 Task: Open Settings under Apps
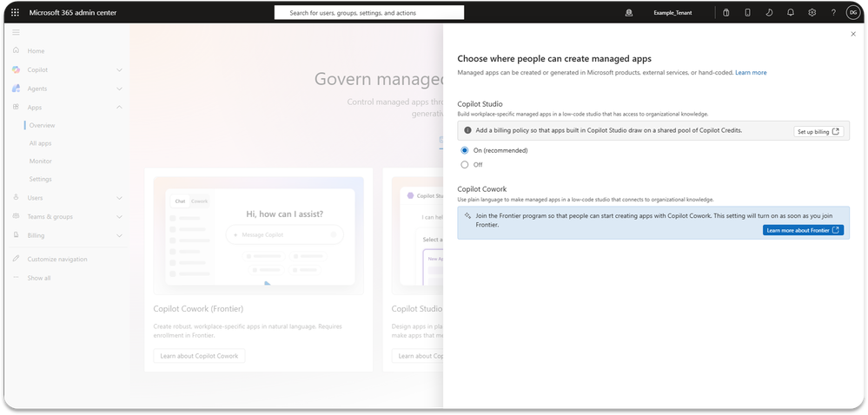41,179
